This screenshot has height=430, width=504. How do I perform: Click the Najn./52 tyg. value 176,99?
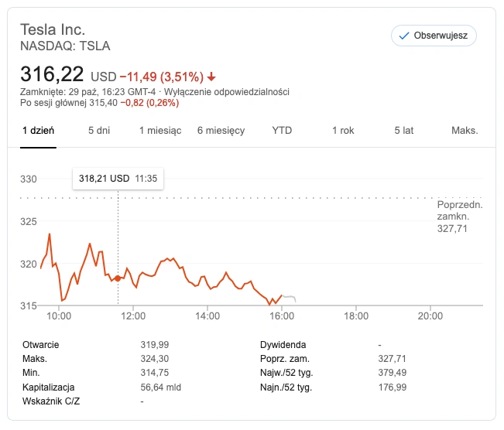tap(393, 387)
